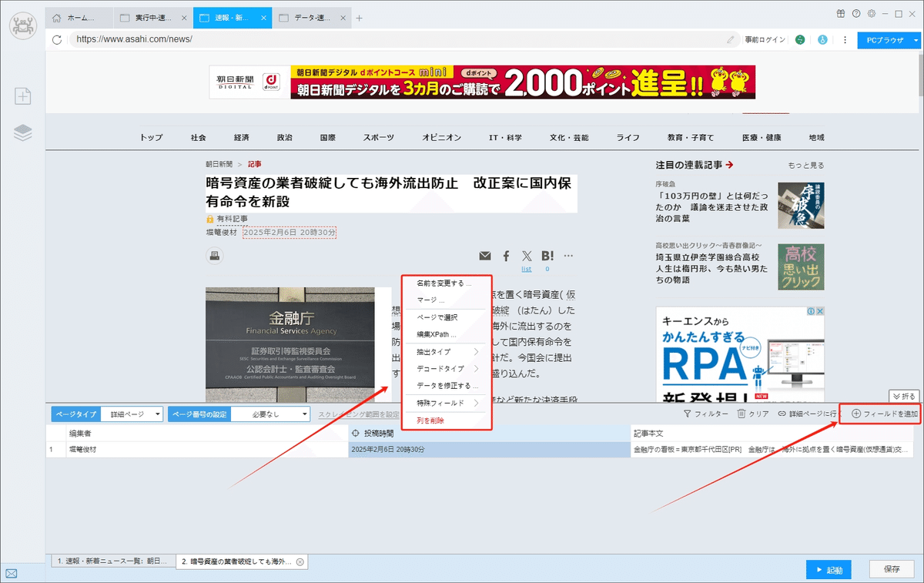The height and width of the screenshot is (583, 924).
Task: Share article on X icon
Action: [x=527, y=256]
